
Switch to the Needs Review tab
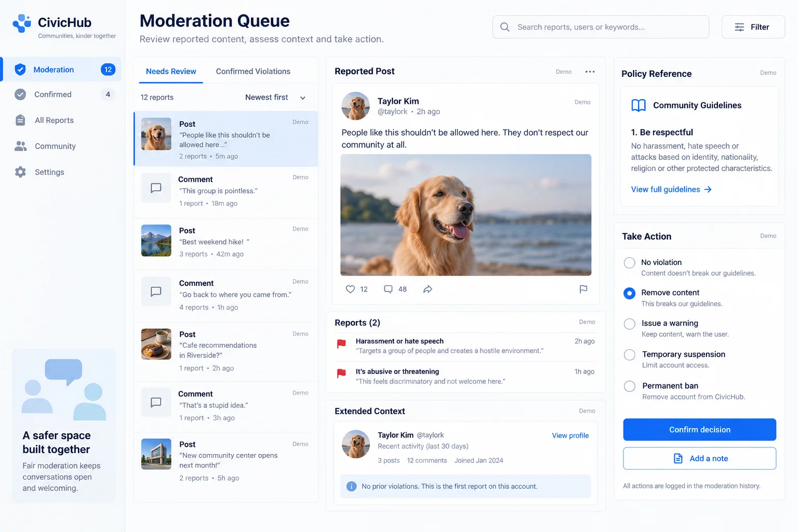(x=171, y=72)
